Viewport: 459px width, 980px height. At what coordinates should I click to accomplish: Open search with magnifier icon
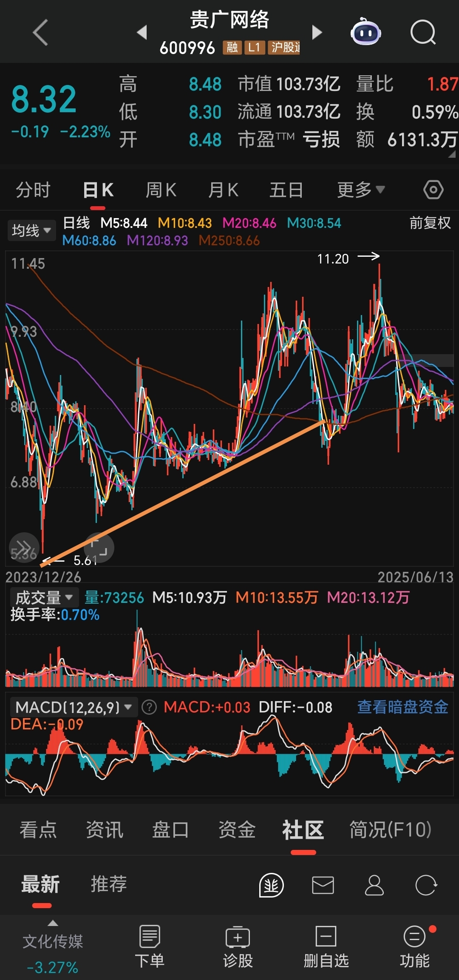click(423, 32)
